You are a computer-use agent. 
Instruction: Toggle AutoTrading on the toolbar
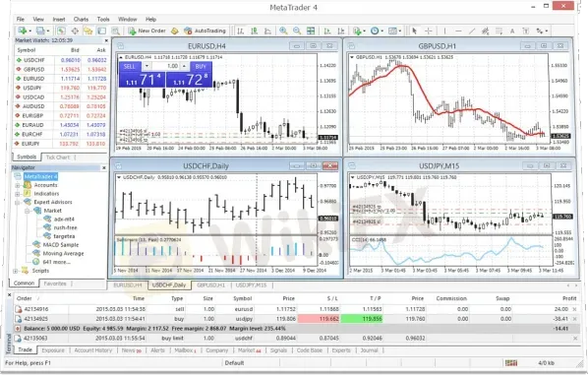point(206,31)
